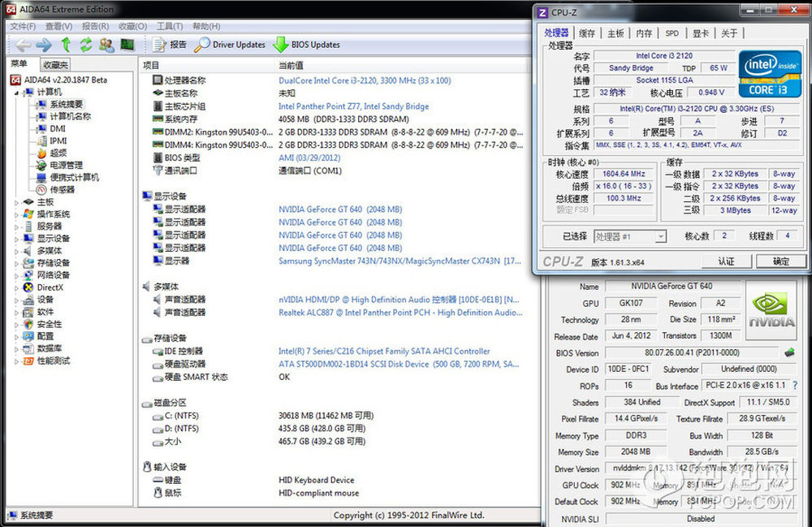Open BIOS Updates from the toolbar
The height and width of the screenshot is (527, 812).
(x=306, y=45)
